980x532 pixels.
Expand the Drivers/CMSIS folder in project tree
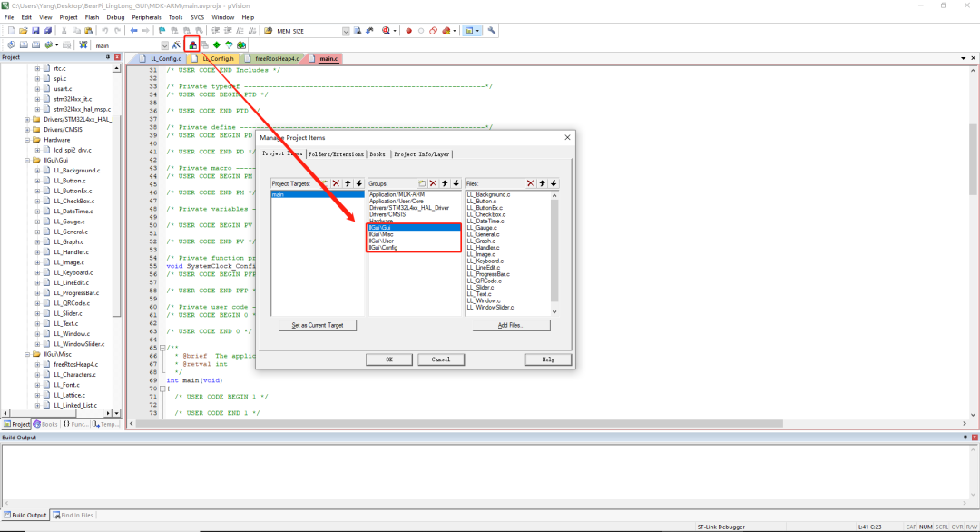[x=26, y=129]
